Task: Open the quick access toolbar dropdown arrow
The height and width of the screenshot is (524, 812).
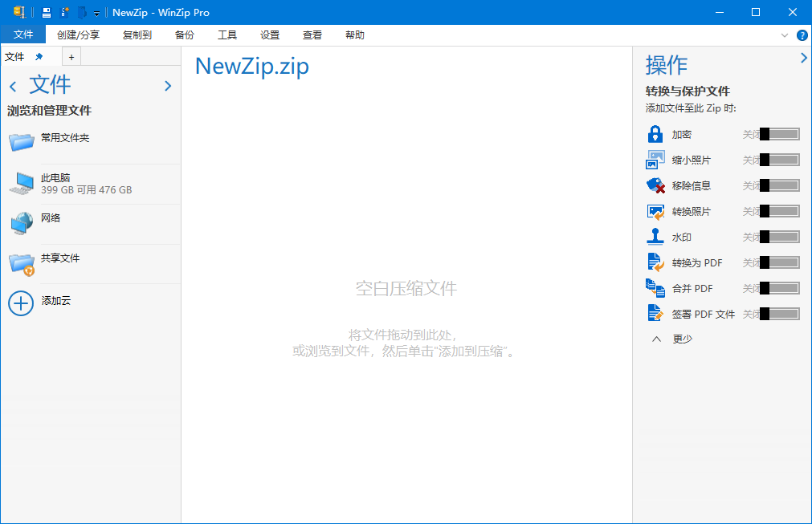Action: (x=97, y=14)
